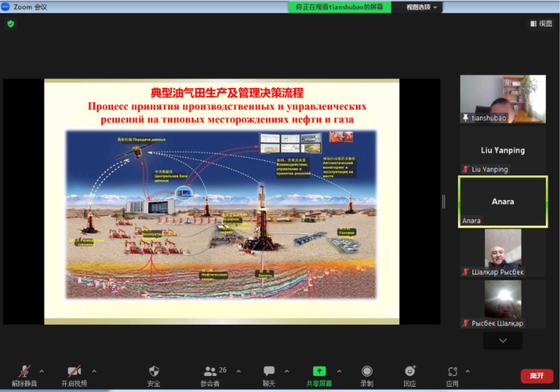Viewport: 560px width, 392px height.
Task: Expand audio options arrow next to microphone
Action: [x=42, y=371]
